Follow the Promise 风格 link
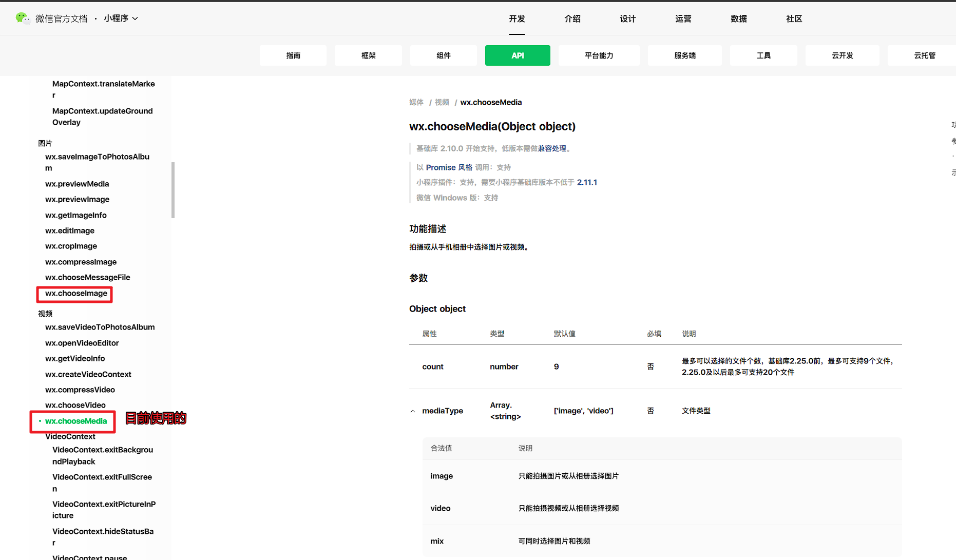The height and width of the screenshot is (560, 956). pos(449,167)
